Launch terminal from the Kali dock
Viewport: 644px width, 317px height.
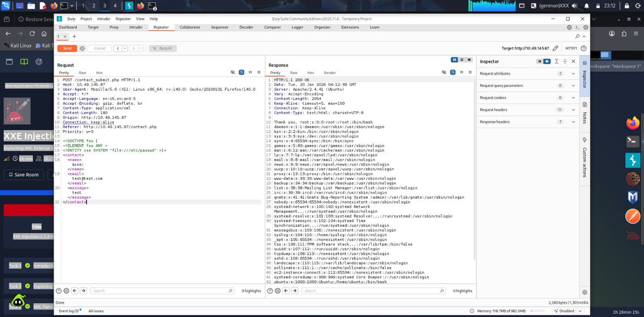pos(633,141)
